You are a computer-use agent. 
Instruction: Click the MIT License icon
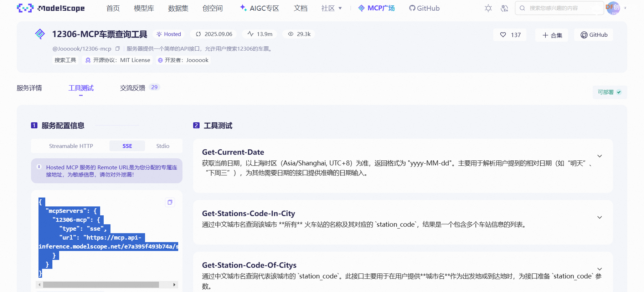point(88,60)
